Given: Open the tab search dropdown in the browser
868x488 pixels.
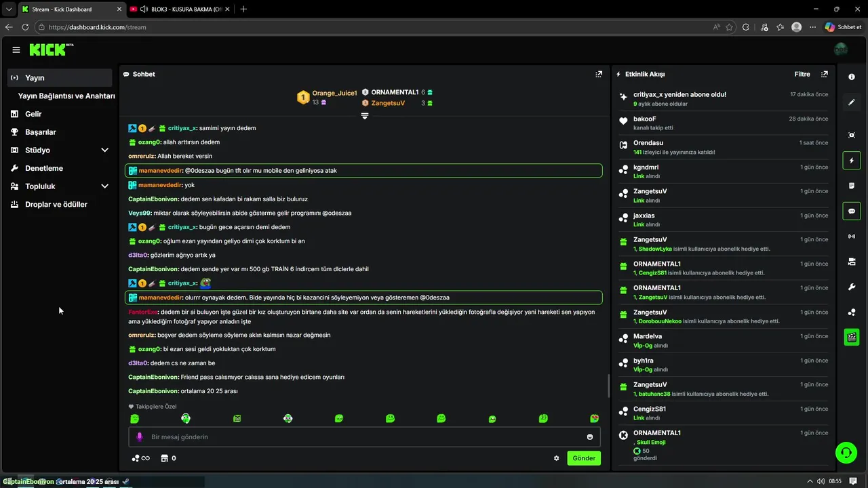Looking at the screenshot, I should click(x=8, y=9).
